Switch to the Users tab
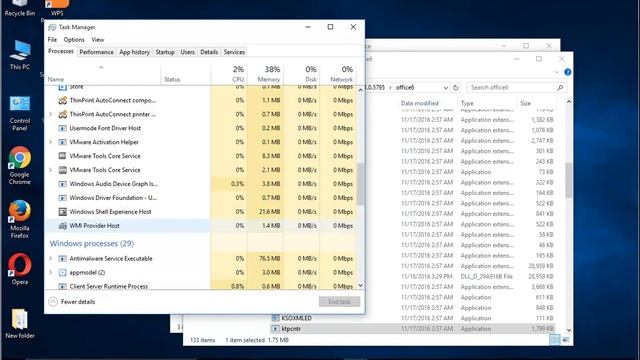Viewport: 640px width, 360px height. tap(187, 52)
